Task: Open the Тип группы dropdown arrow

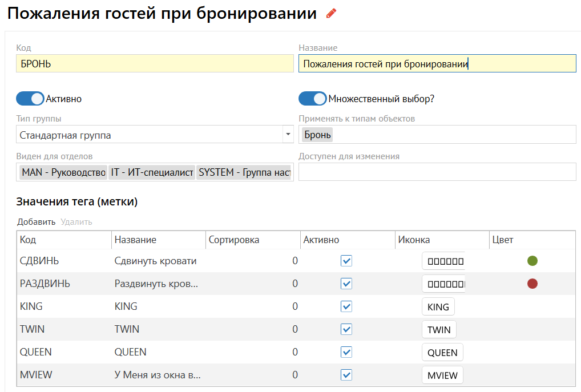Action: click(288, 135)
